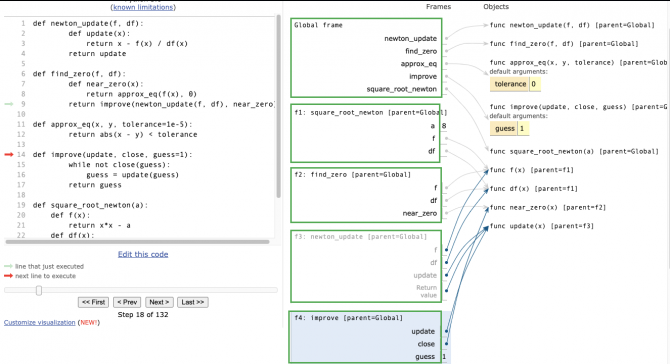Screen dimensions: 670x364
Task: Click code line 6 def find_zero
Action: (79, 74)
